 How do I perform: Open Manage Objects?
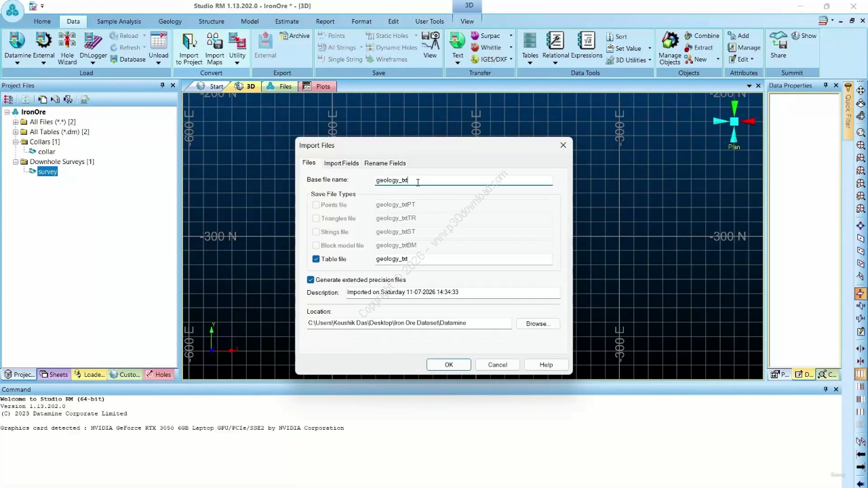[670, 47]
